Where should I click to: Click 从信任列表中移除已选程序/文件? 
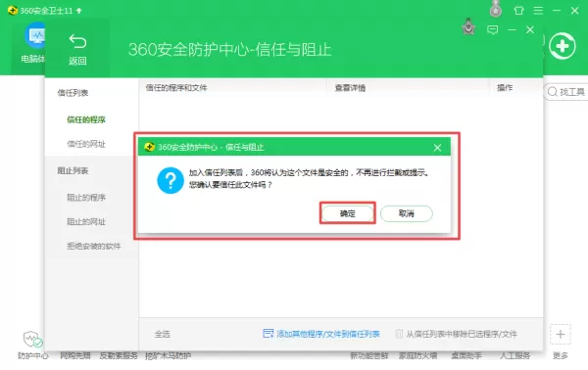point(462,334)
